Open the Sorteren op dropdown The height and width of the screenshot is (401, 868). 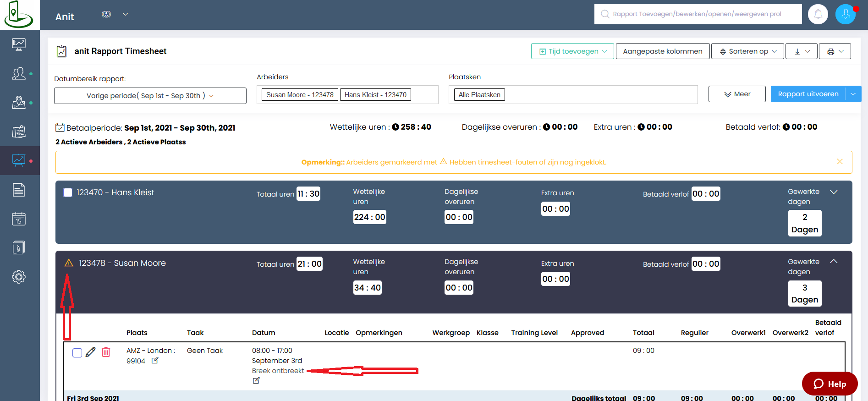coord(747,51)
